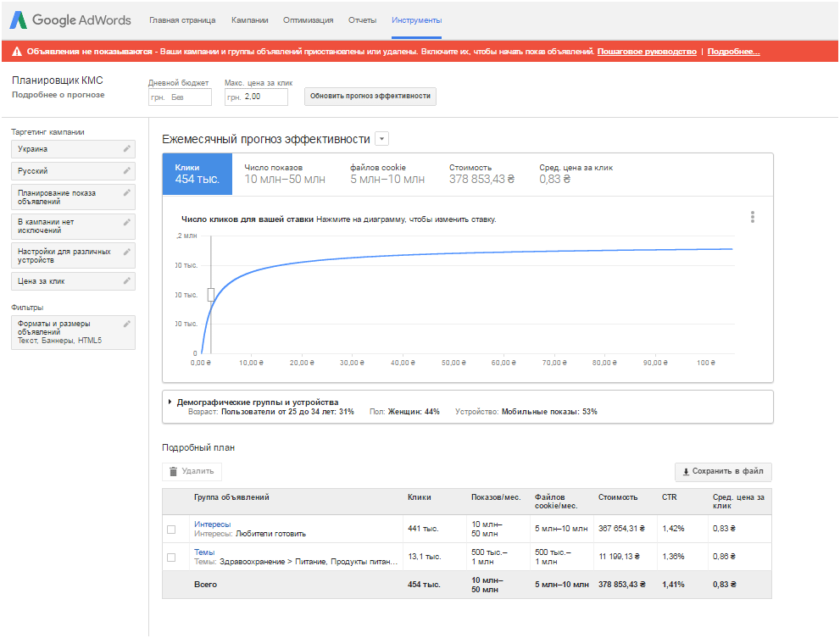Edit the Русский language pencil icon
840x638 pixels.
tap(127, 171)
